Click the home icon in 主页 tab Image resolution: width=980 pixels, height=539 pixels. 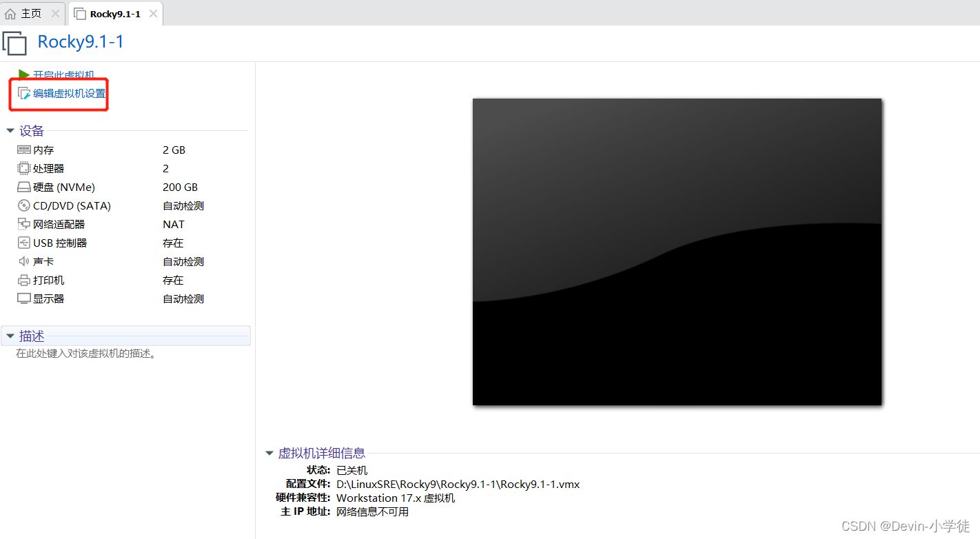click(10, 14)
